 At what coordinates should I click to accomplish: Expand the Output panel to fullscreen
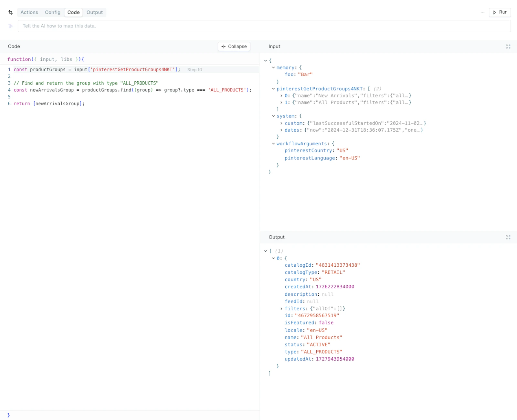pos(508,237)
